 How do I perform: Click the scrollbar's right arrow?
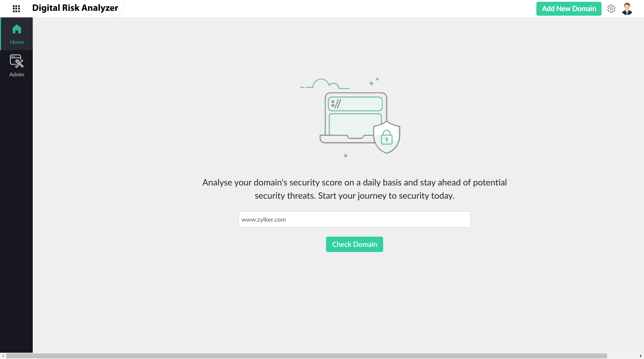[641, 356]
